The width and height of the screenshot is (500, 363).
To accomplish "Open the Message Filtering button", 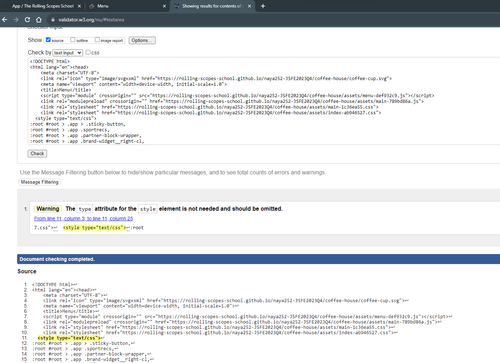I will click(40, 182).
